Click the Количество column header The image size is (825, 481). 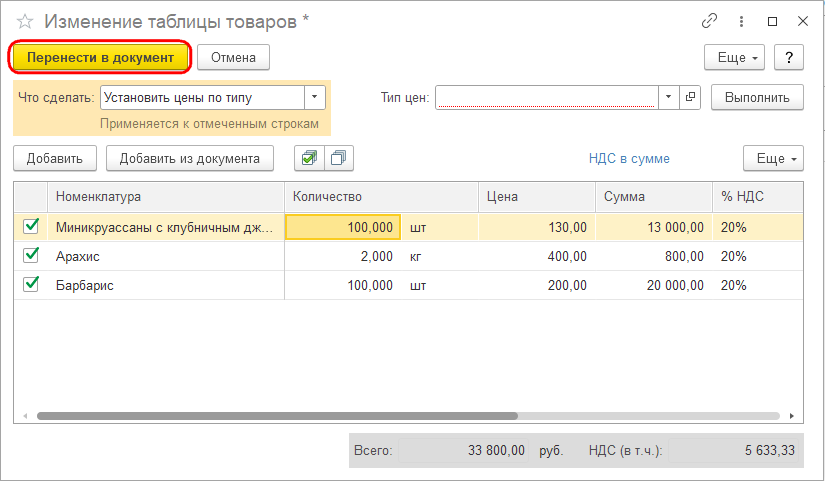(x=381, y=197)
